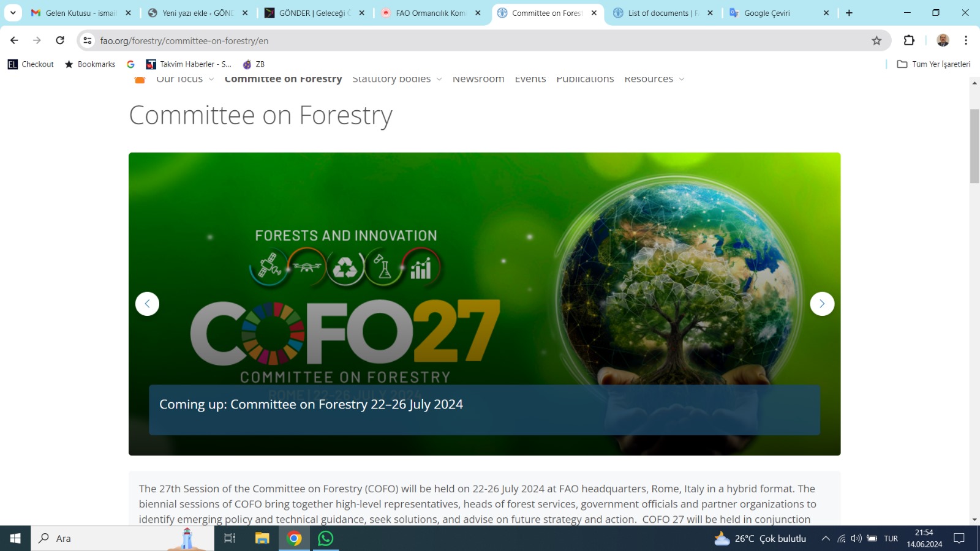Reload the current page

(60, 40)
